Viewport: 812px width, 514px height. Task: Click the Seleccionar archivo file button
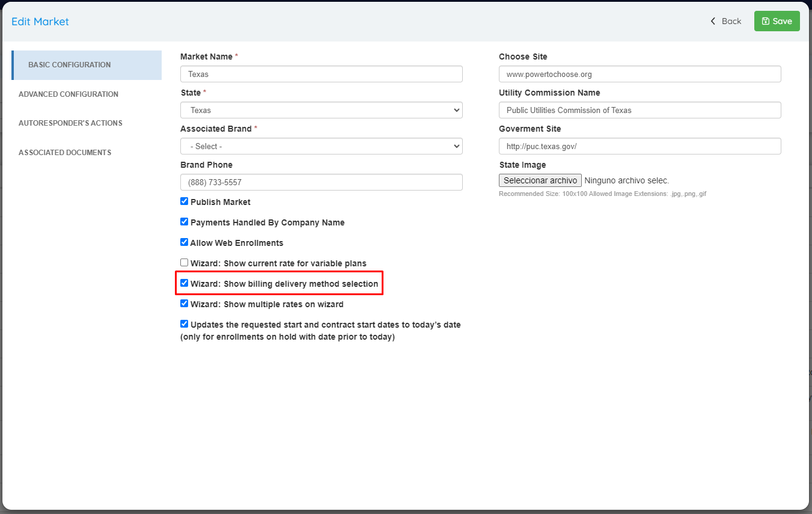point(540,180)
